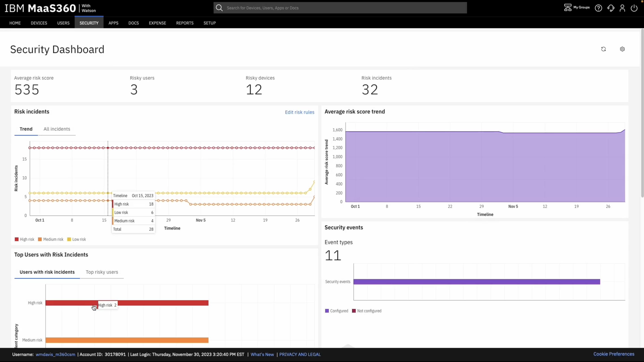Sign out using the power icon
The width and height of the screenshot is (644, 362).
click(634, 8)
